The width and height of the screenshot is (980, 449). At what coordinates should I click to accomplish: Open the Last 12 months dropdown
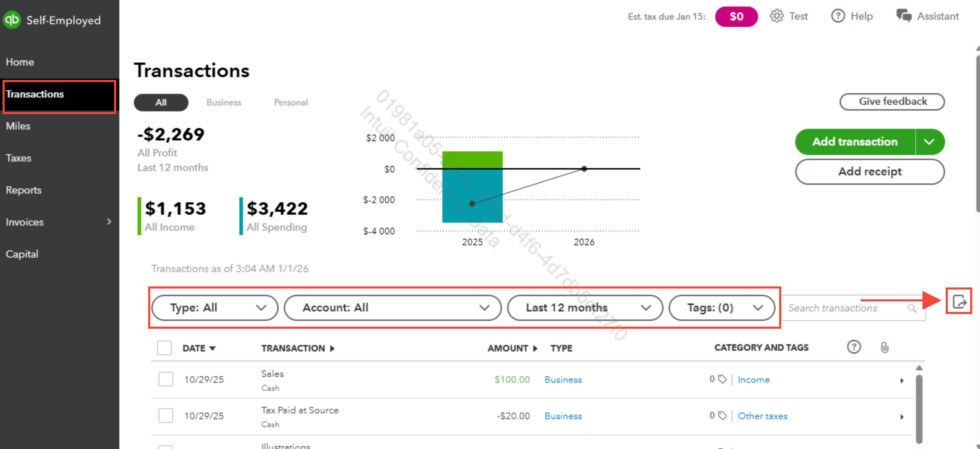pos(585,308)
